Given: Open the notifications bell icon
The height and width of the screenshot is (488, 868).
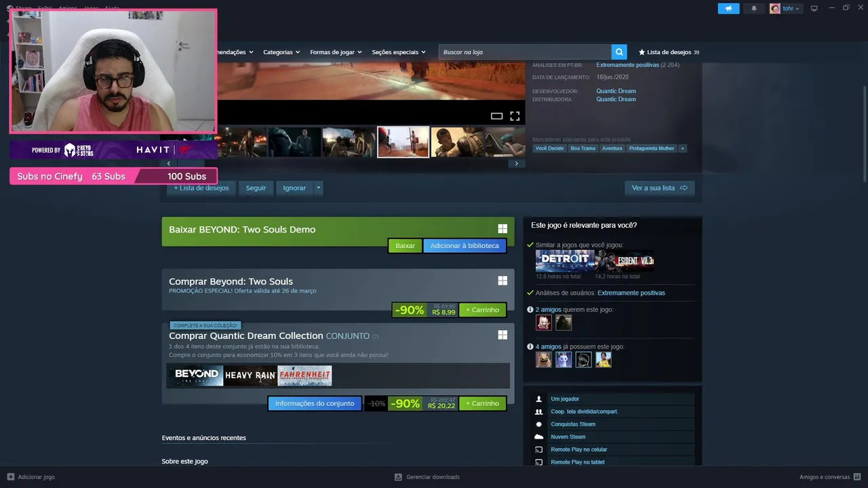Looking at the screenshot, I should tap(754, 8).
